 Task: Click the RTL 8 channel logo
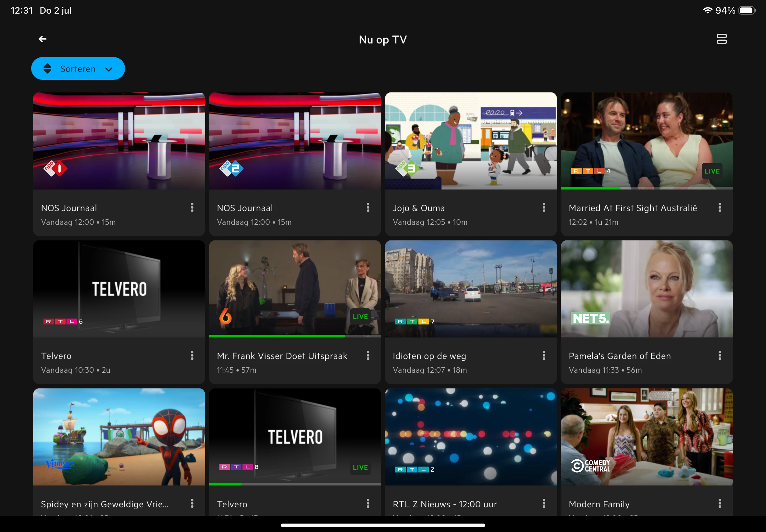(x=239, y=467)
